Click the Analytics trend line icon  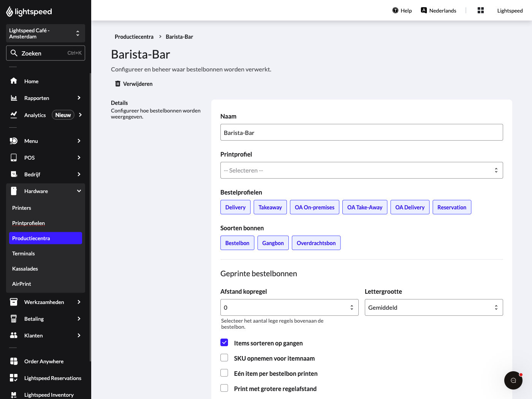click(14, 114)
